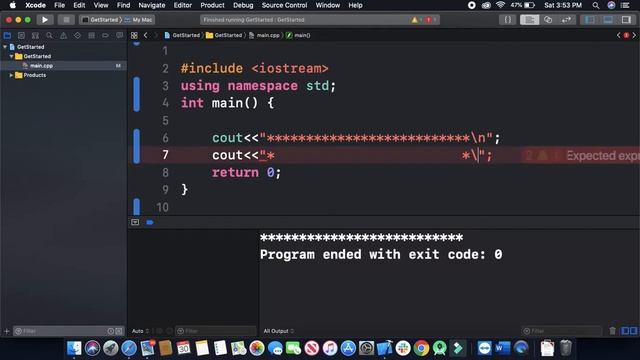Open the All Output console dropdown
640x360 pixels.
coord(279,331)
